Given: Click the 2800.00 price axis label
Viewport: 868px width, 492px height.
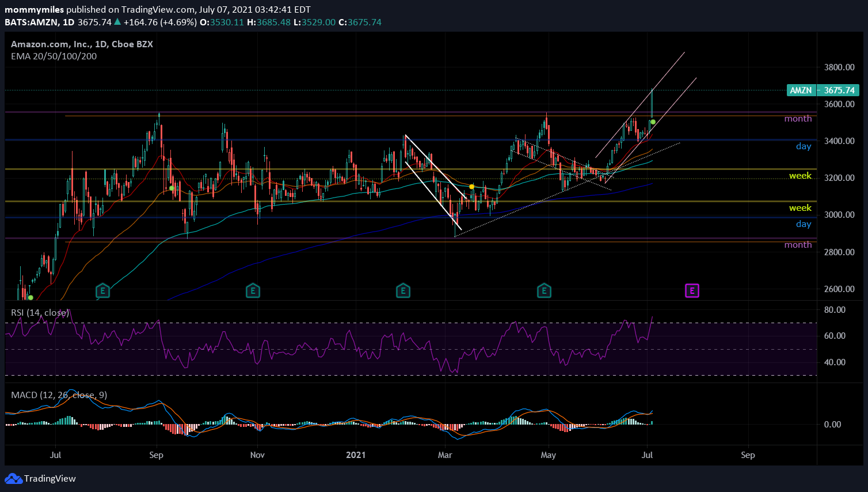Looking at the screenshot, I should [x=839, y=252].
